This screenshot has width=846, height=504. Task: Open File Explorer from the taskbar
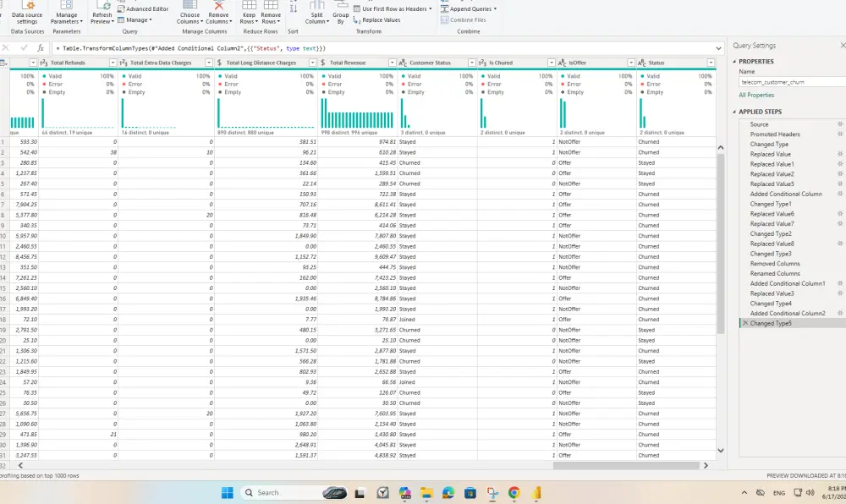[426, 493]
